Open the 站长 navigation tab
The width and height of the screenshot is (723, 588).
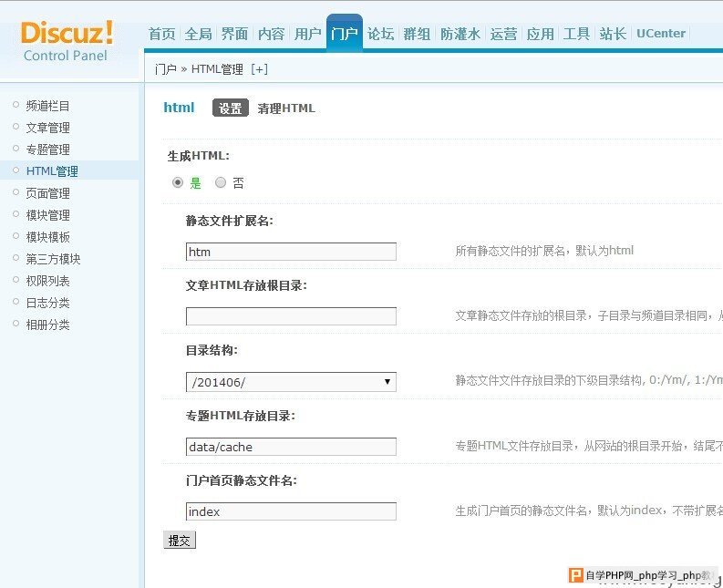click(x=613, y=34)
